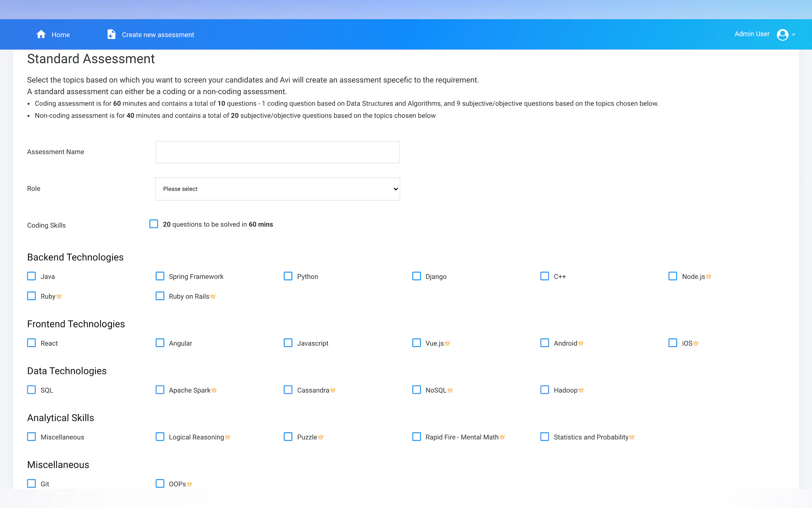This screenshot has width=812, height=508.
Task: Click the new assessment document icon
Action: coord(111,34)
